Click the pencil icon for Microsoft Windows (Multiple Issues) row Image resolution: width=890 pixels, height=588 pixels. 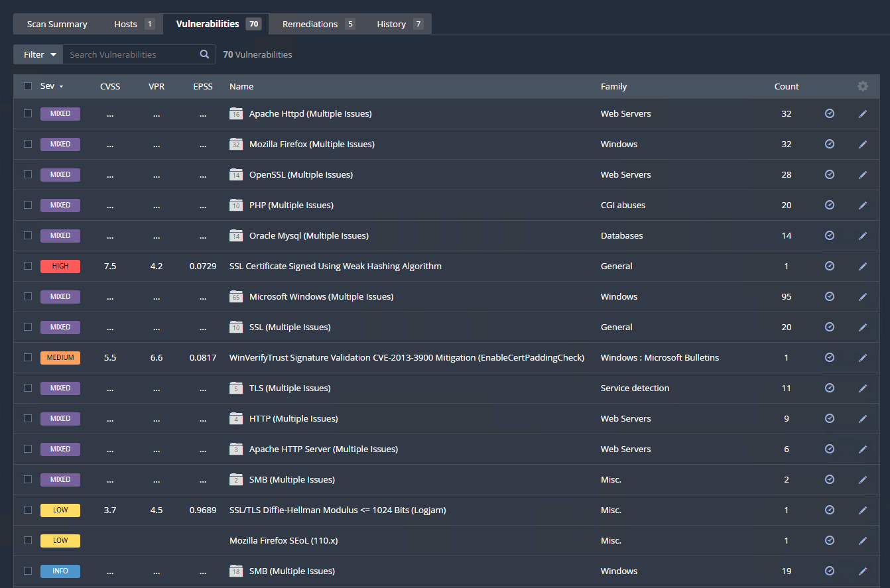[x=863, y=297]
